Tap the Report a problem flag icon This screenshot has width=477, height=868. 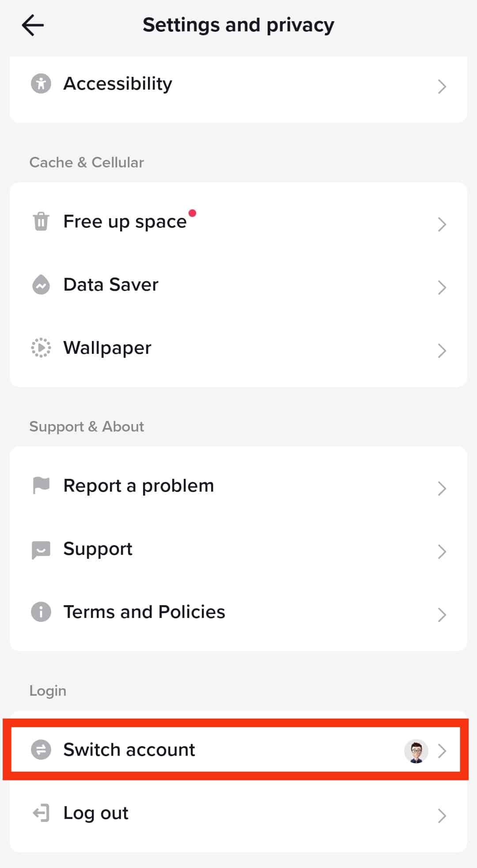pyautogui.click(x=41, y=485)
